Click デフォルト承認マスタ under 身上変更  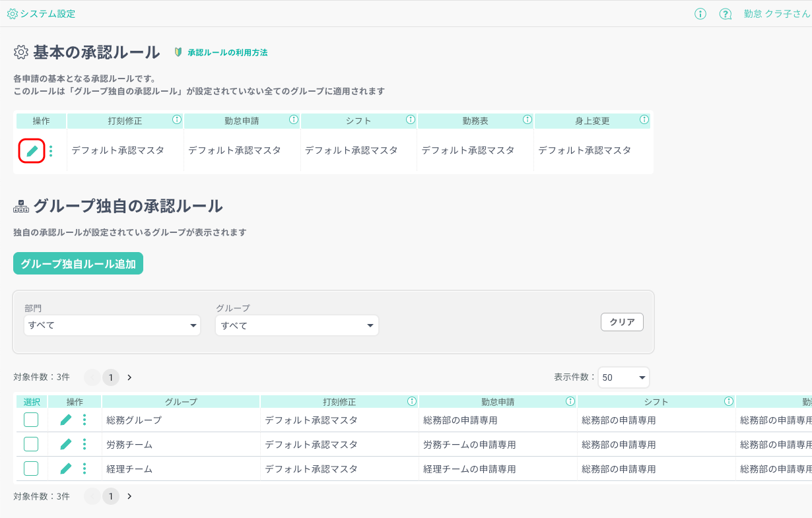tap(584, 150)
